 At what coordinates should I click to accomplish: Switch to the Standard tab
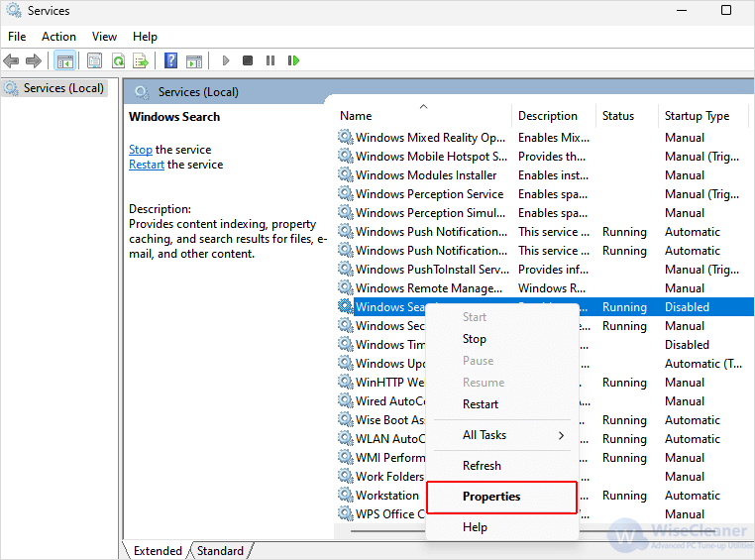click(220, 551)
